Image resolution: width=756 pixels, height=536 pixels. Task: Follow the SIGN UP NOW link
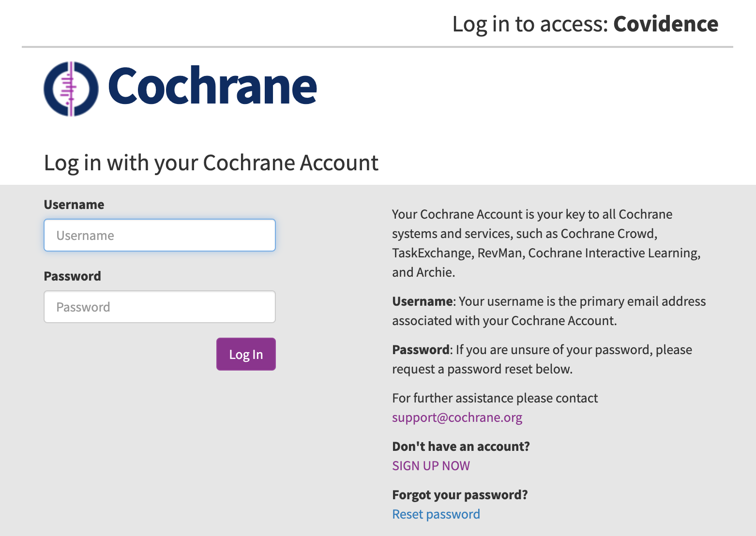pyautogui.click(x=431, y=466)
